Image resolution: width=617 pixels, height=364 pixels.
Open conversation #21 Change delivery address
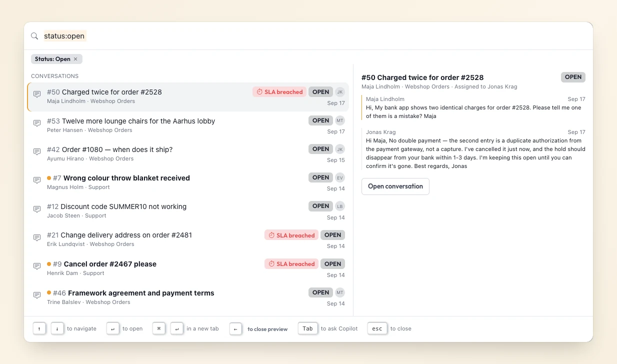coord(188,239)
